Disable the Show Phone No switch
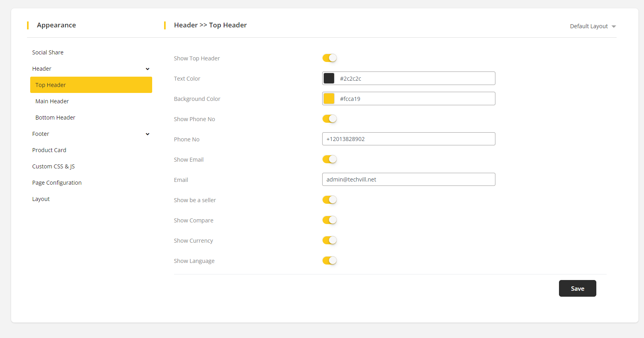 coord(329,119)
